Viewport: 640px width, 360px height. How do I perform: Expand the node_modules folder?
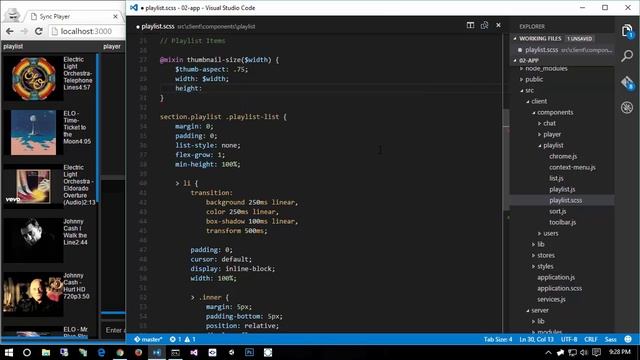(x=546, y=69)
